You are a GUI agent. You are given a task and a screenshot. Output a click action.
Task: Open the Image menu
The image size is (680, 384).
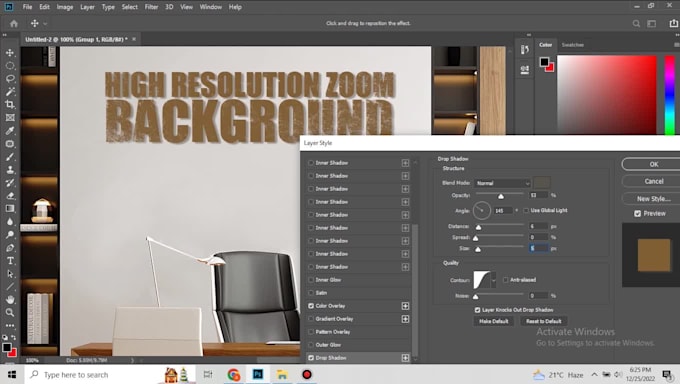coord(65,7)
